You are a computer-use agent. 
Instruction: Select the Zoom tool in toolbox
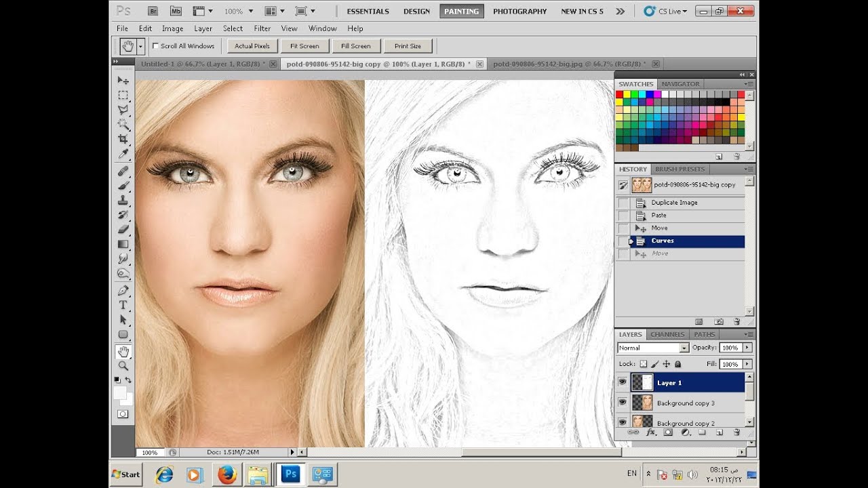(x=123, y=365)
